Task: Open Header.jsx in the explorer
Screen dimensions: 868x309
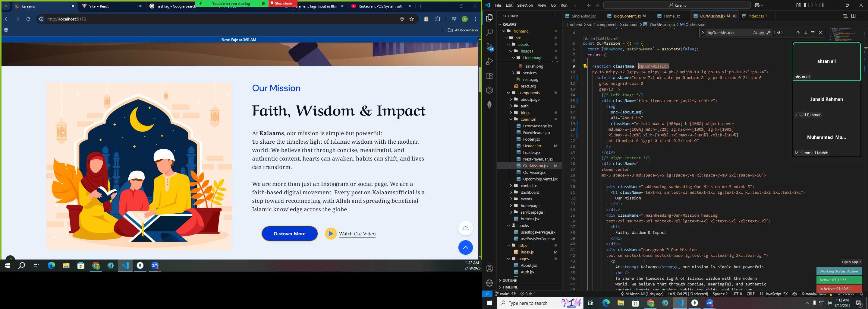Action: point(532,146)
